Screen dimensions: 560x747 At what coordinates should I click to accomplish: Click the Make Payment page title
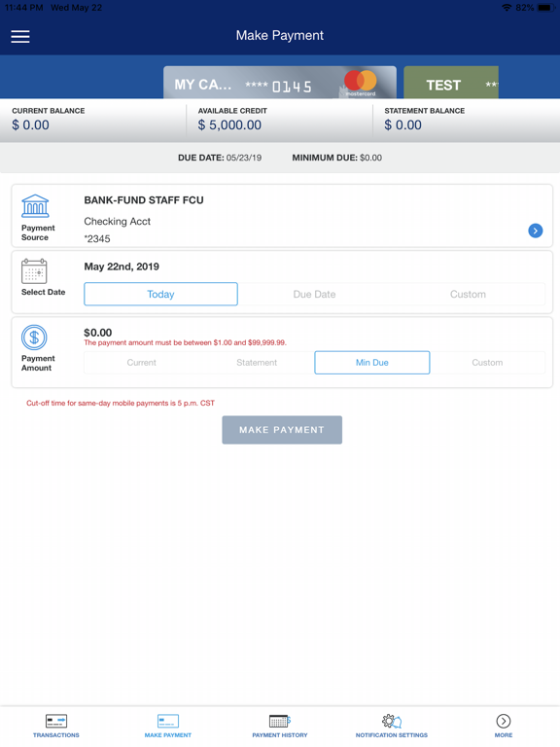[x=280, y=36]
